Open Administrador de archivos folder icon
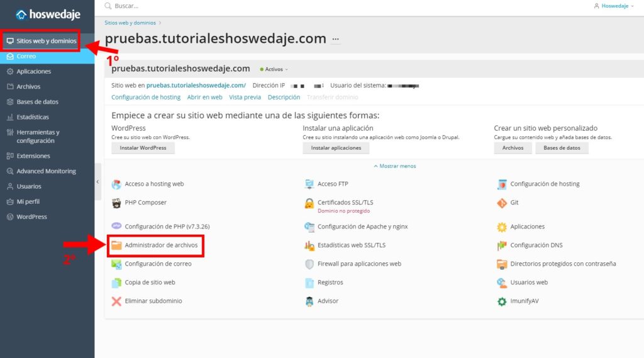644x358 pixels. [x=116, y=245]
